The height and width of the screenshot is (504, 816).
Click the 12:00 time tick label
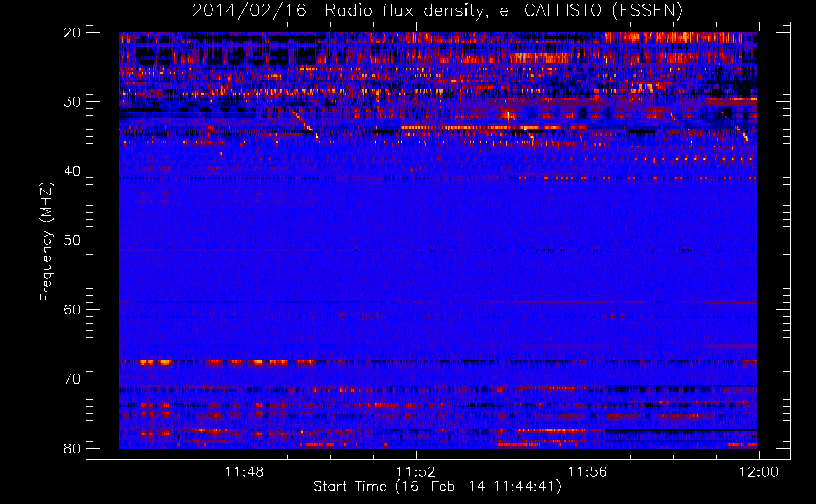[759, 472]
